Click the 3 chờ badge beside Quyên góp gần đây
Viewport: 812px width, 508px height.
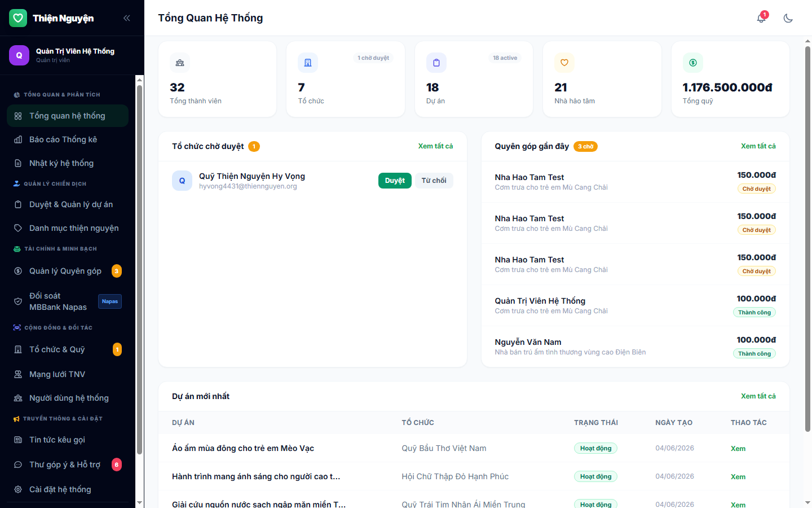585,147
